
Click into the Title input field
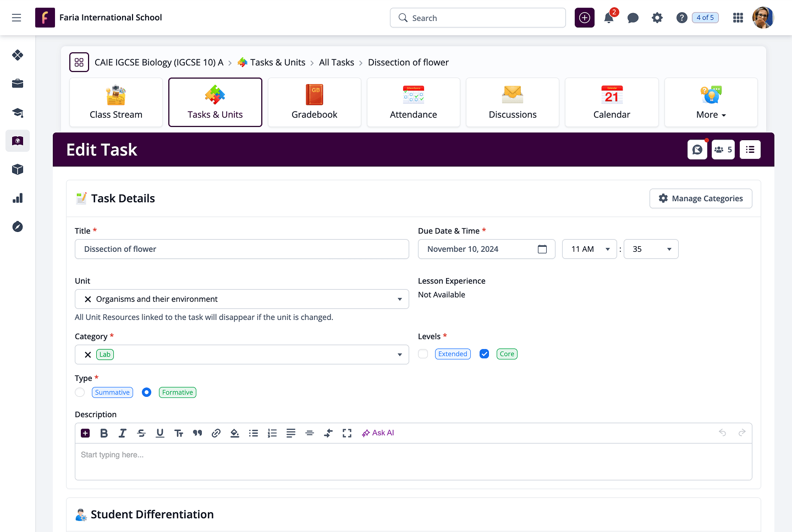242,249
